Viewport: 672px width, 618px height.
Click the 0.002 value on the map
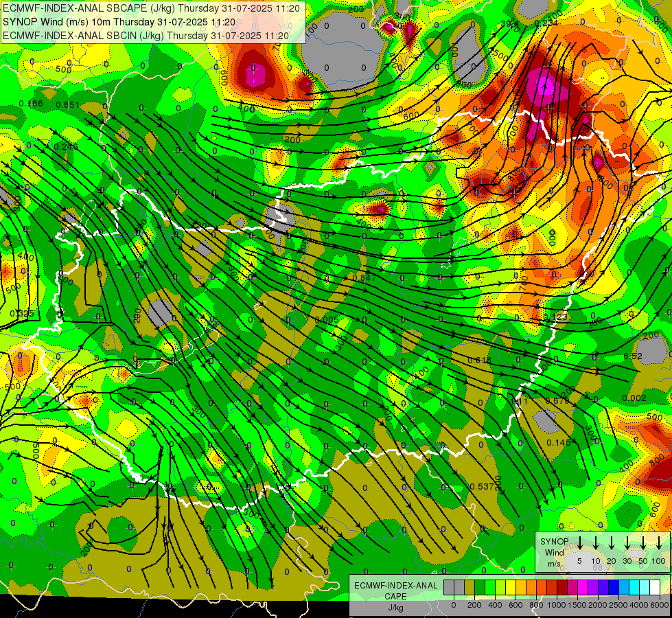pyautogui.click(x=634, y=398)
